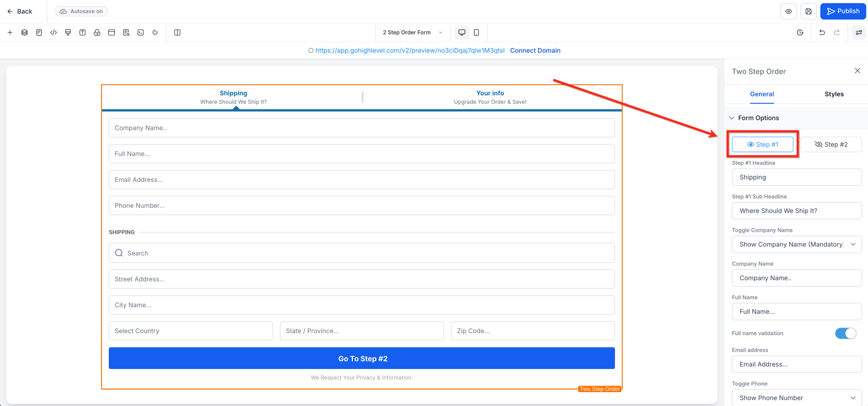Open the typography settings icon
Screen dimensions: 868x406
[x=82, y=32]
